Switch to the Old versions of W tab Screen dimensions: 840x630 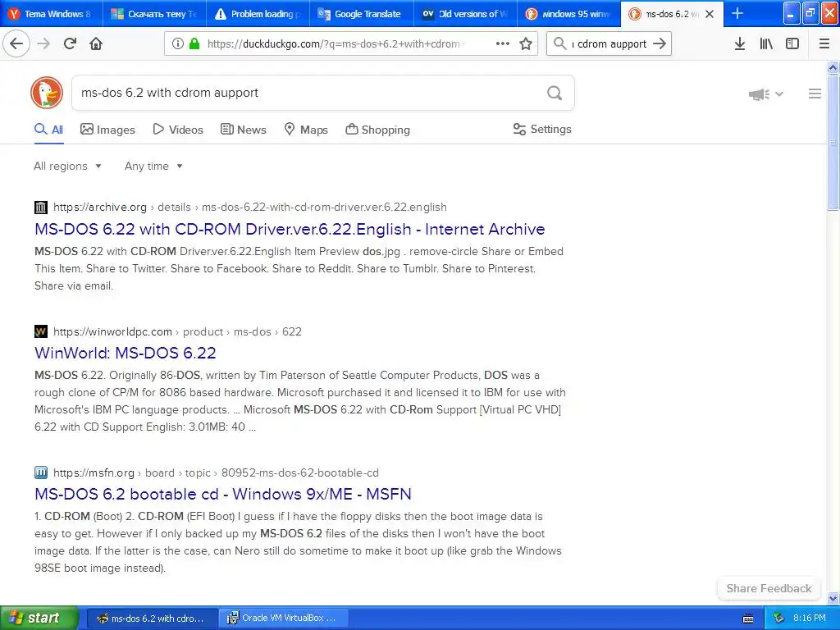point(465,14)
